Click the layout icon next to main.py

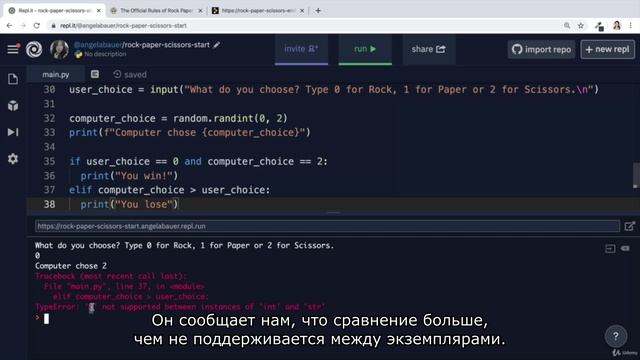coord(95,74)
